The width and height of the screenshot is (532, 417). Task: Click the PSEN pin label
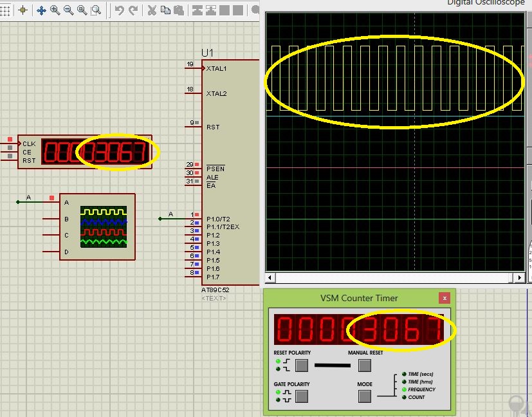click(216, 169)
